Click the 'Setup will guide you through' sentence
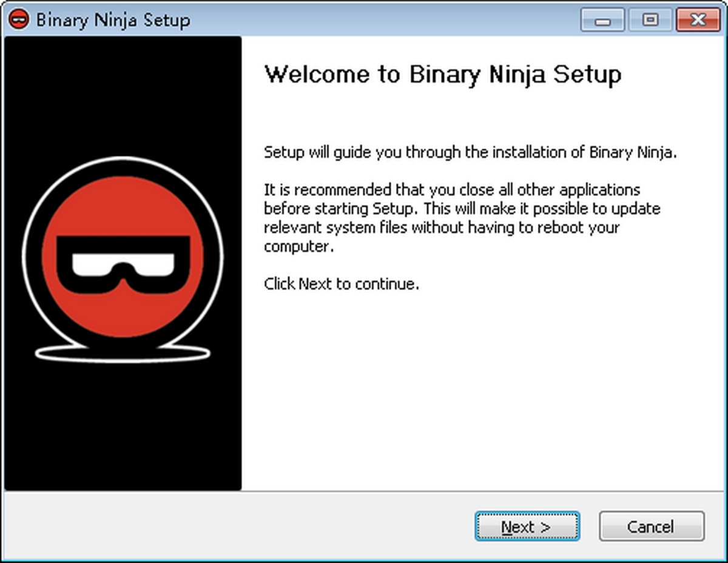 470,152
